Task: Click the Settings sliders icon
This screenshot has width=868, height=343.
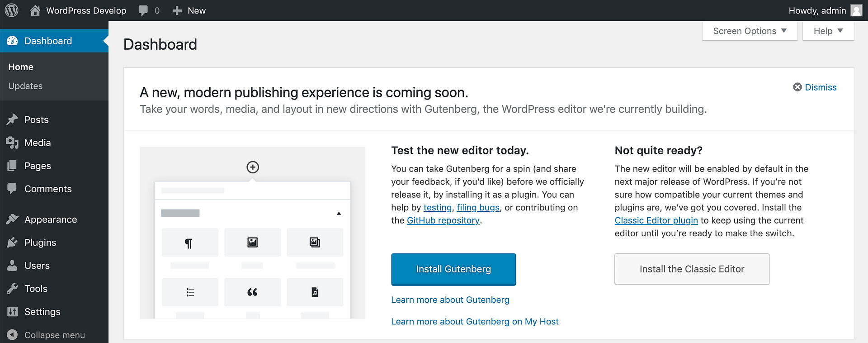Action: click(13, 312)
